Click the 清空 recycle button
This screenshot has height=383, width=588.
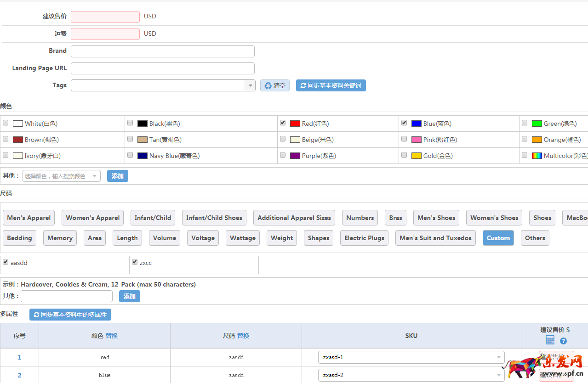pos(275,85)
